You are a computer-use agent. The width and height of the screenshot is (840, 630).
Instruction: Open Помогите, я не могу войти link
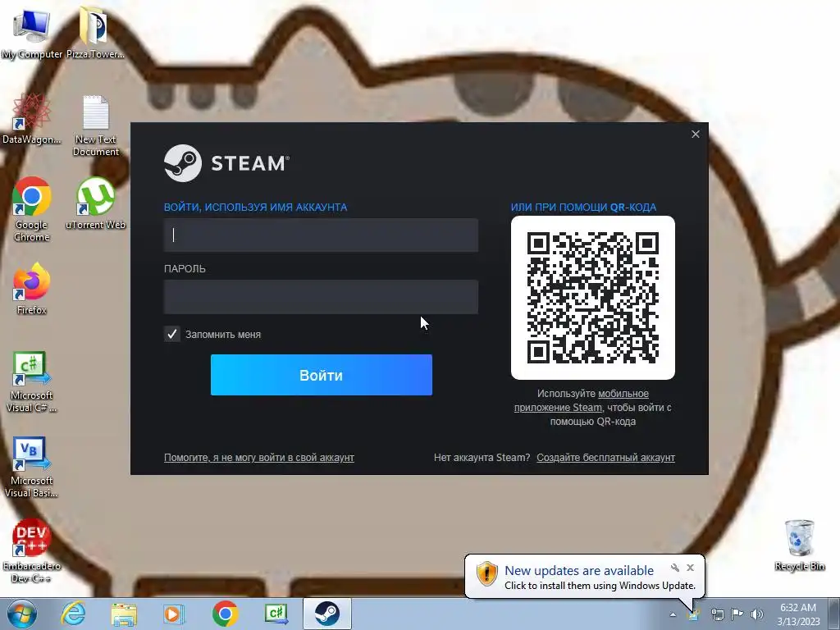point(258,458)
